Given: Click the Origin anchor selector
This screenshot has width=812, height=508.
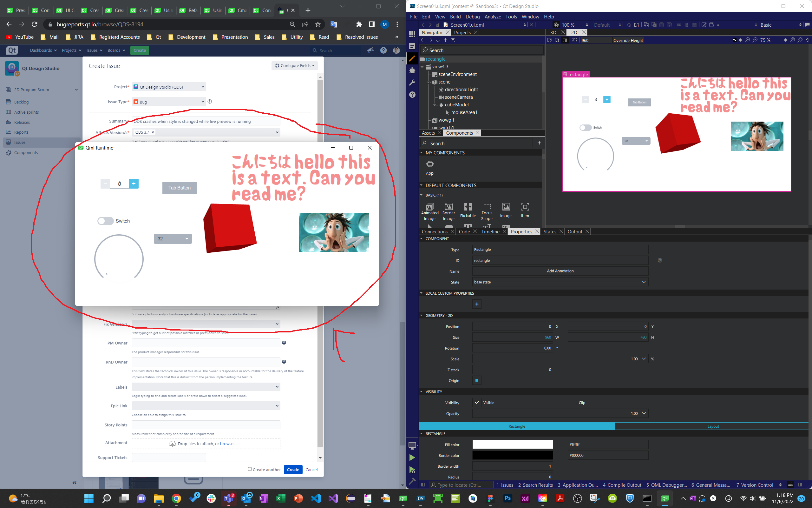Looking at the screenshot, I should 477,380.
